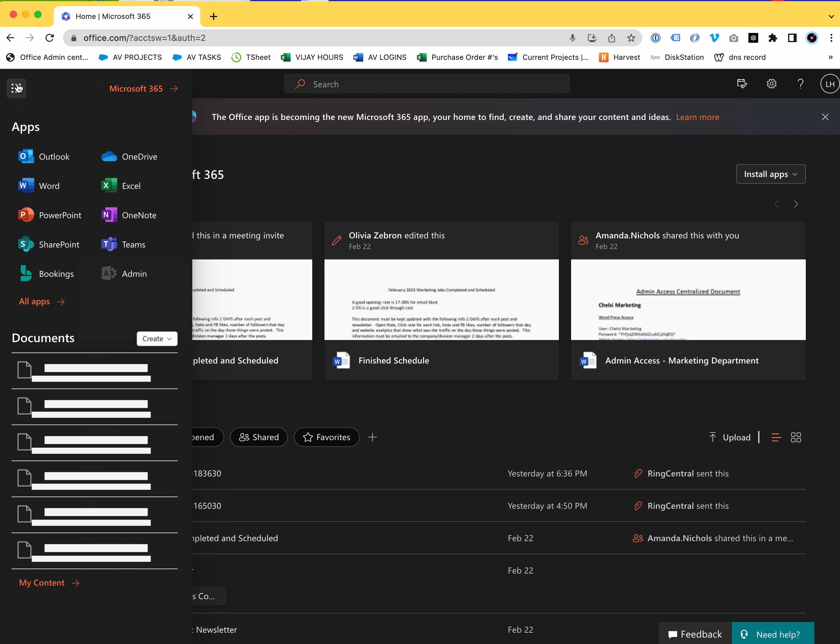The height and width of the screenshot is (644, 840).
Task: Click the share page icon in address bar
Action: click(611, 38)
